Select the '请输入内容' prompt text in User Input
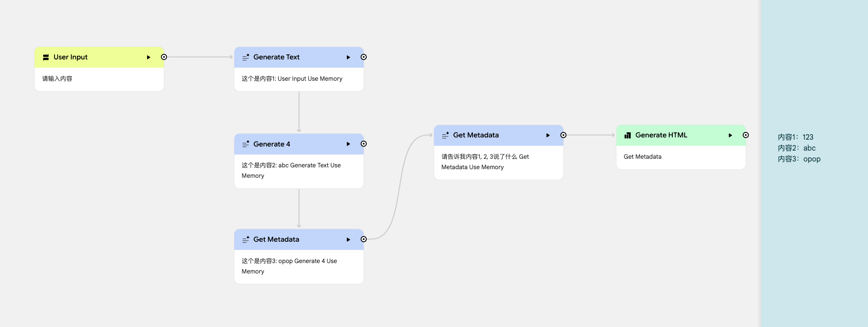868x327 pixels. [57, 78]
